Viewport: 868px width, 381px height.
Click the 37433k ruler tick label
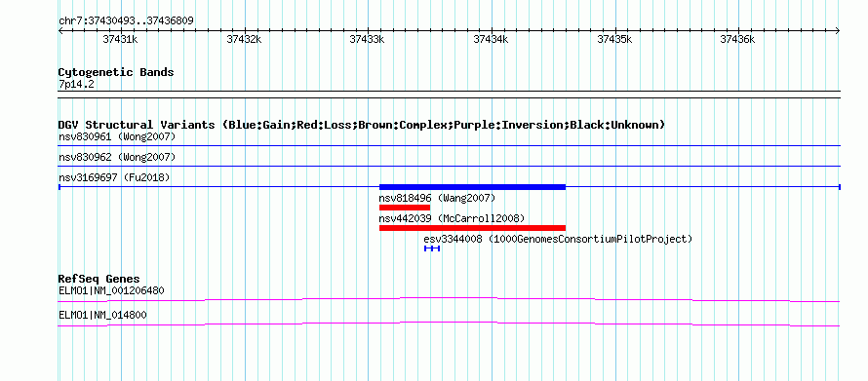coord(368,39)
